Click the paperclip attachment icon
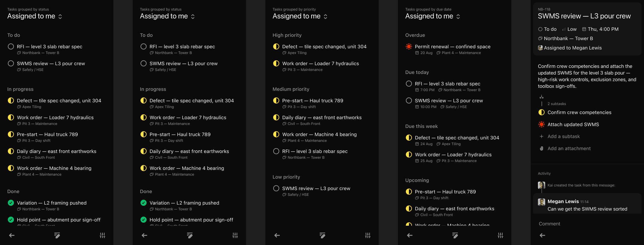Viewport: 644px width, 245px height. tap(542, 148)
